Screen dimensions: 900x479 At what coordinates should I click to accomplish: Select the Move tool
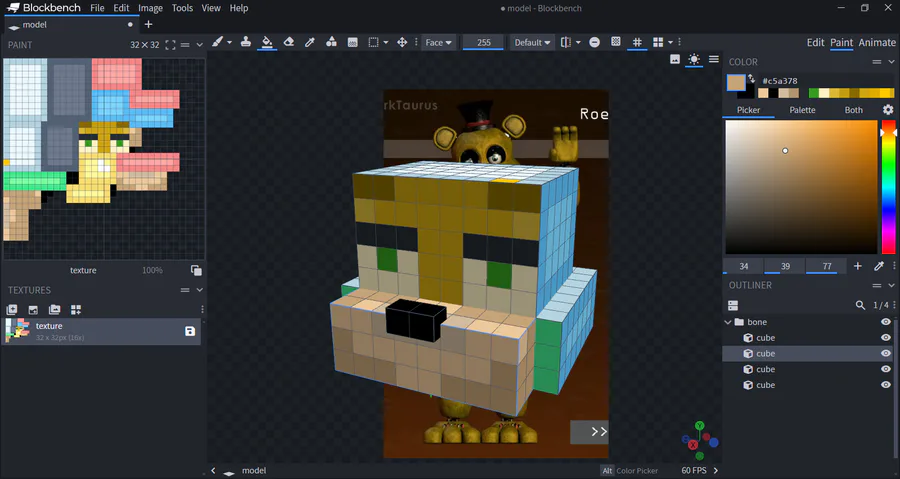tap(402, 42)
